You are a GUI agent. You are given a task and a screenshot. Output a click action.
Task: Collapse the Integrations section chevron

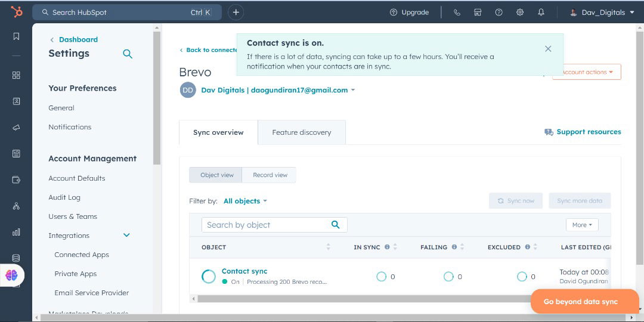point(126,236)
